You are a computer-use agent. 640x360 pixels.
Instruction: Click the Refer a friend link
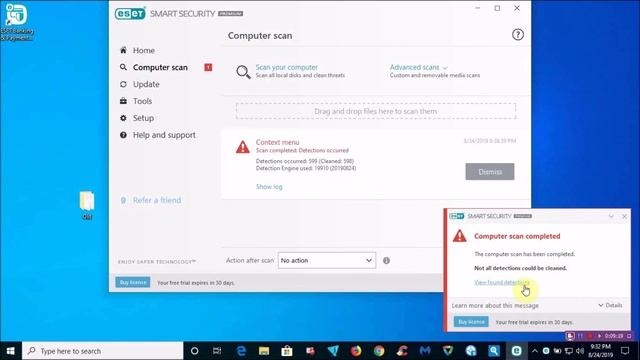[157, 200]
